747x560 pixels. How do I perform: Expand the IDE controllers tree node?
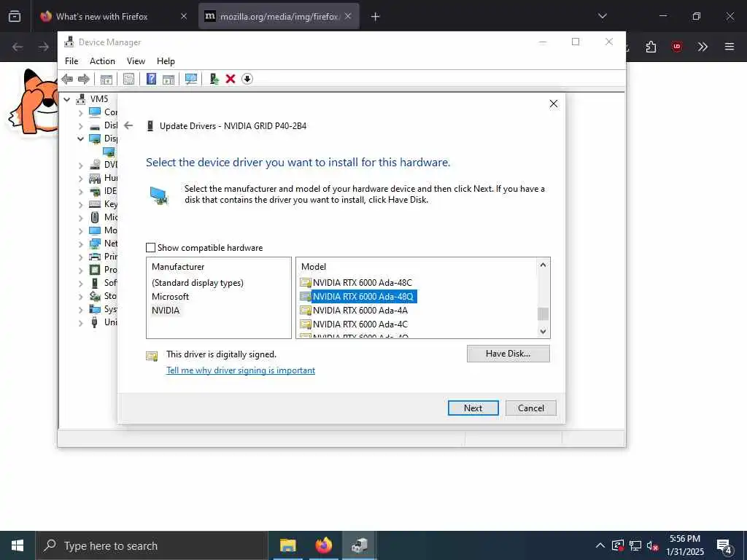tap(80, 192)
